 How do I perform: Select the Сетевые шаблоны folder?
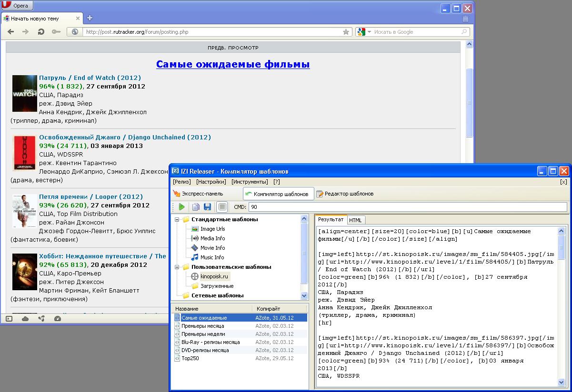(x=218, y=295)
